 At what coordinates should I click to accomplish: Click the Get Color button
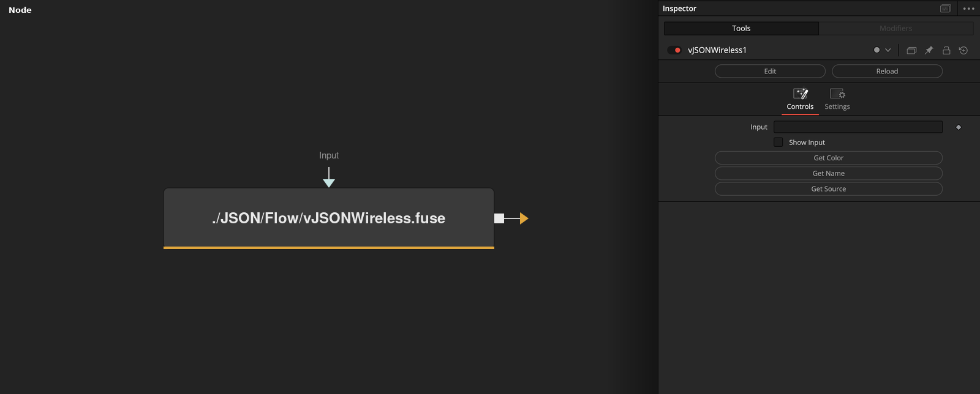pos(829,158)
